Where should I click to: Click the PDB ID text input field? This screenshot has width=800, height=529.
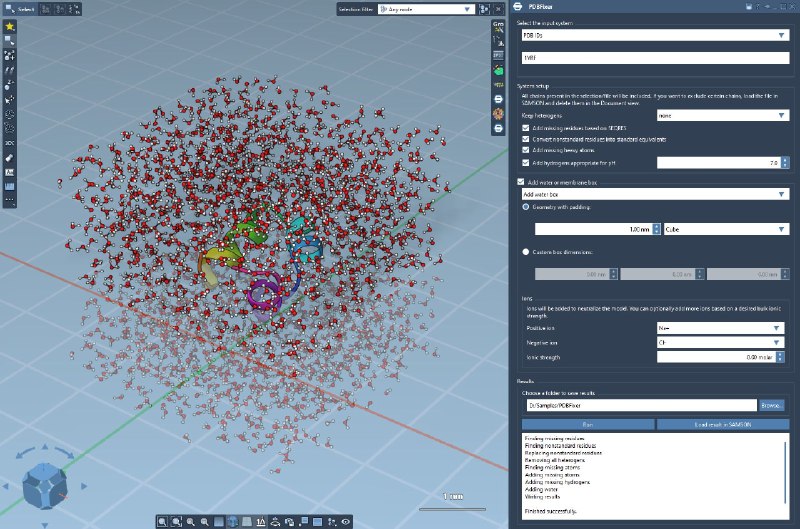[x=655, y=58]
